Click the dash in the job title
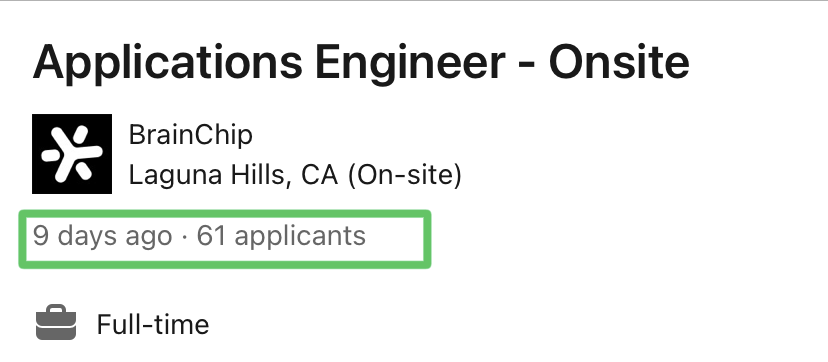Viewport: 828px width, 362px height. click(527, 65)
